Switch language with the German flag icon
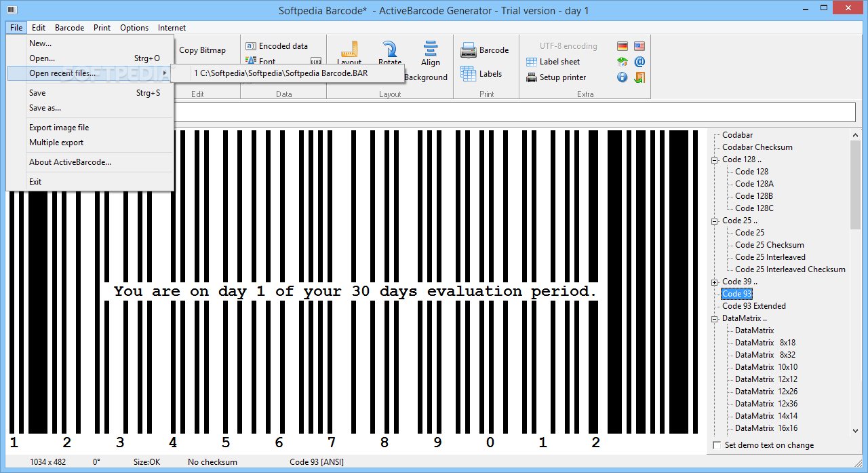 (623, 46)
